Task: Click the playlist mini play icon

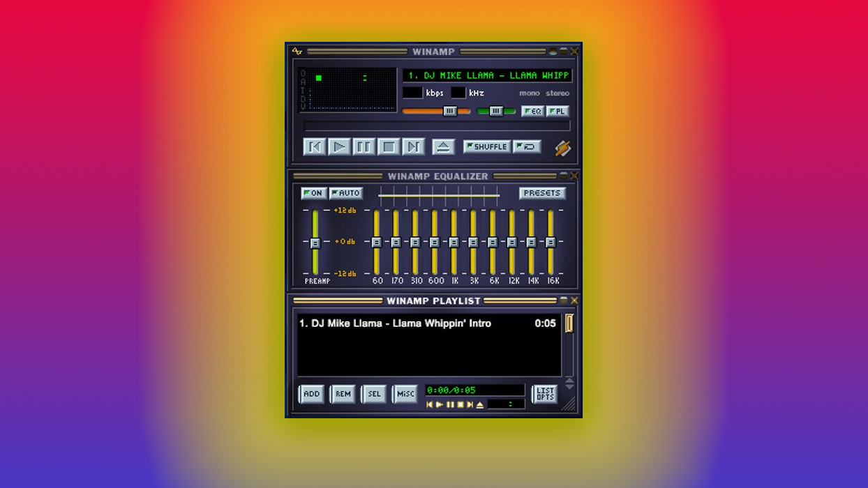Action: tap(440, 404)
